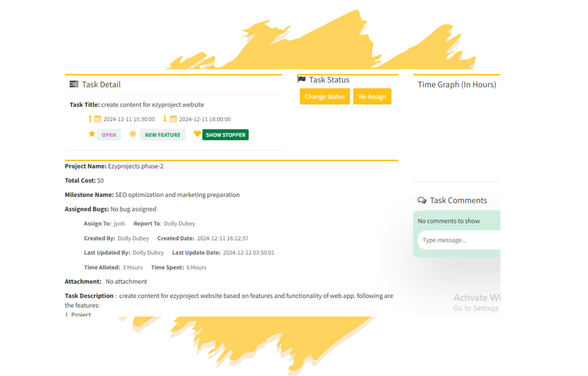The height and width of the screenshot is (376, 588).
Task: Click the heart icon beside SHOW STOPPER
Action: [197, 134]
